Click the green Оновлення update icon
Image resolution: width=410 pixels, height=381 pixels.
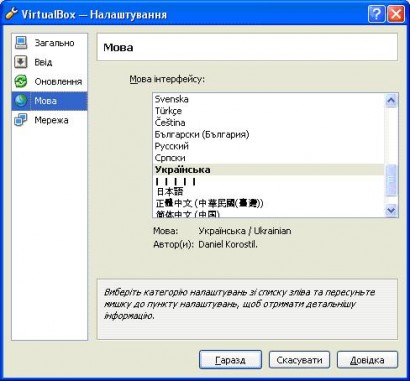click(x=21, y=81)
